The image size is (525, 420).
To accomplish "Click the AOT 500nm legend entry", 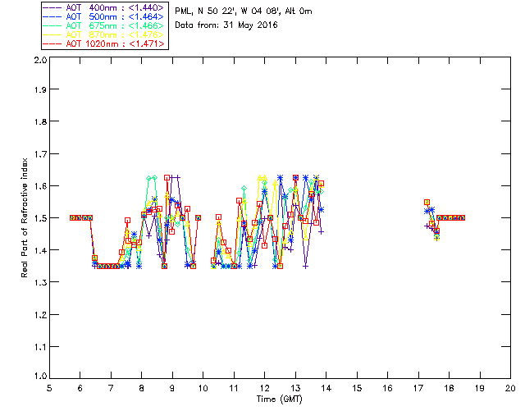I will (x=103, y=16).
